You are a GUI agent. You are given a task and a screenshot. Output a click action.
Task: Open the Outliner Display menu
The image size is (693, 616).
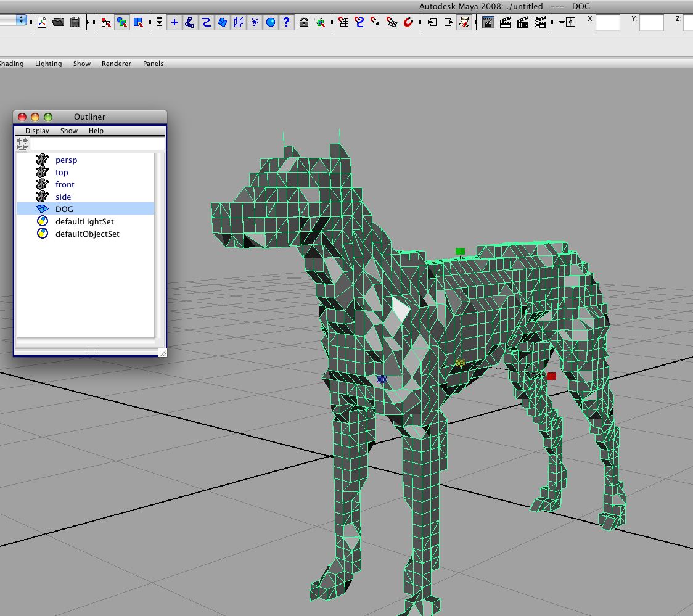[37, 131]
